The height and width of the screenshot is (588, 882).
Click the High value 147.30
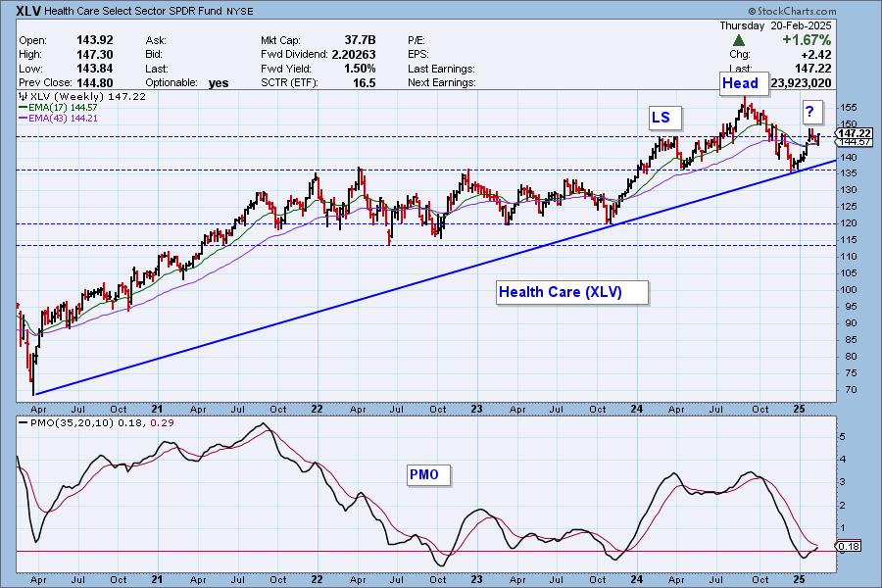click(x=94, y=55)
